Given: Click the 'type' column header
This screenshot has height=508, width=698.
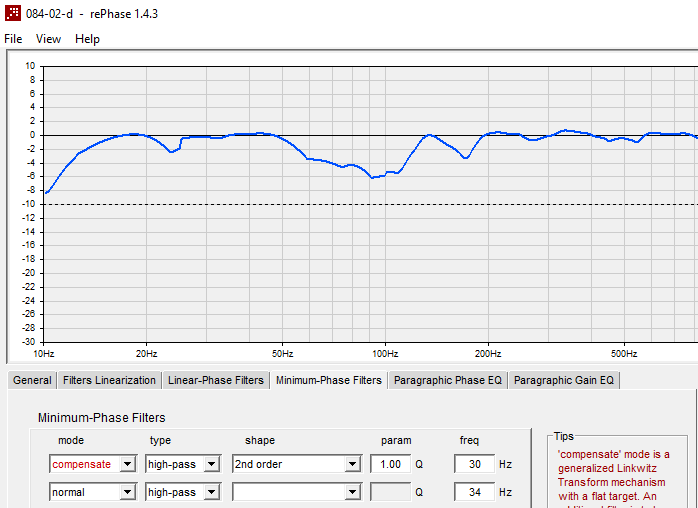Looking at the screenshot, I should click(160, 441).
